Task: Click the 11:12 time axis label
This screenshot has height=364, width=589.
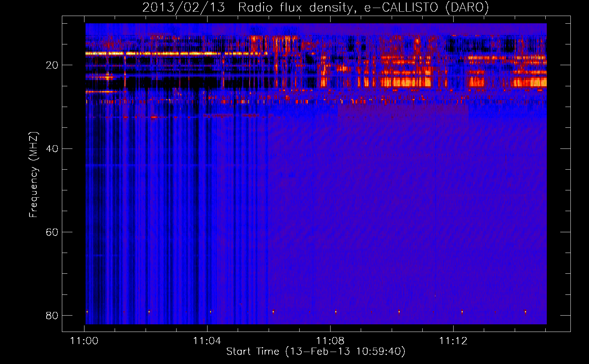Action: [x=453, y=341]
